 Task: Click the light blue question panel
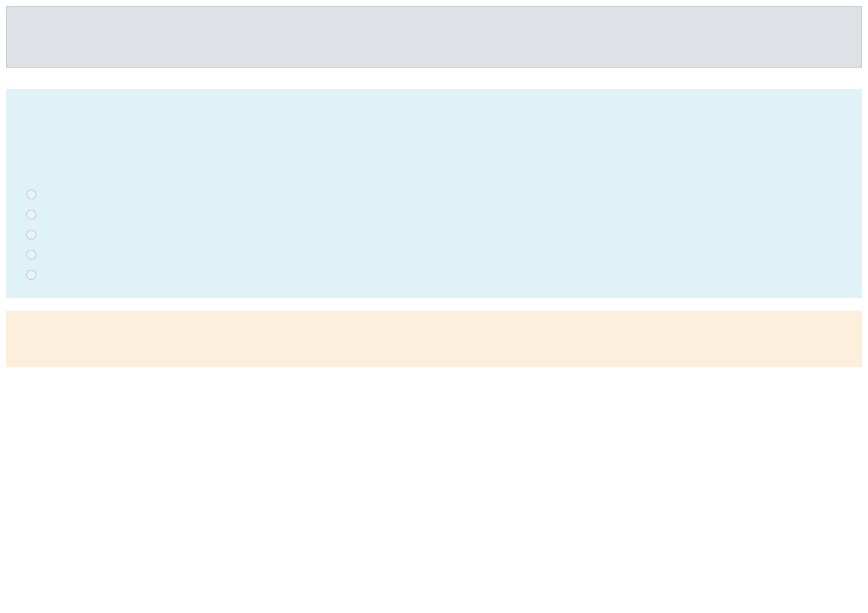click(x=434, y=194)
